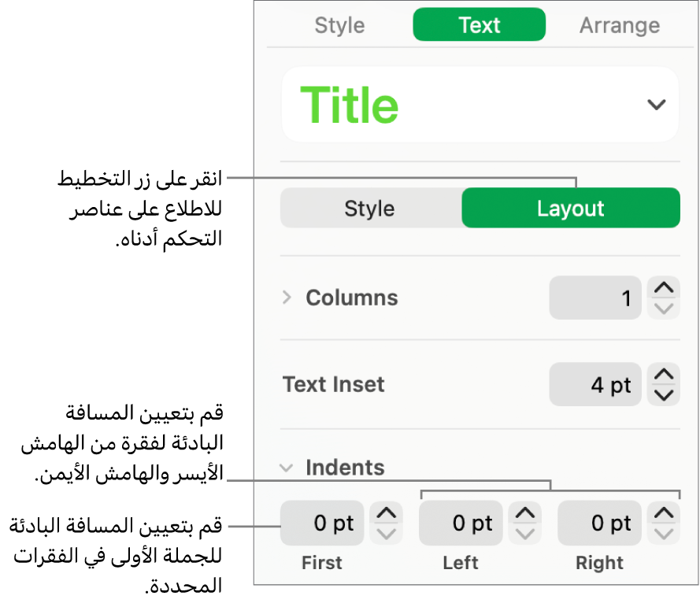Switch to the Style segment below Title

pos(369,209)
